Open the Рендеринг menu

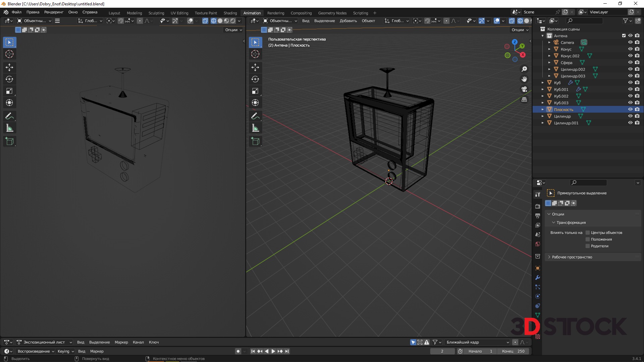point(54,12)
